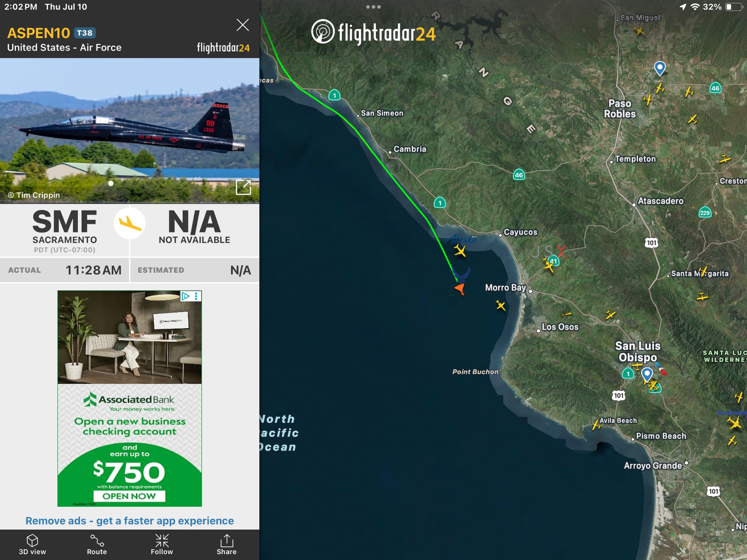Screen dimensions: 747x560
Task: Tap the blue pin at San Luis Obispo
Action: click(x=647, y=375)
